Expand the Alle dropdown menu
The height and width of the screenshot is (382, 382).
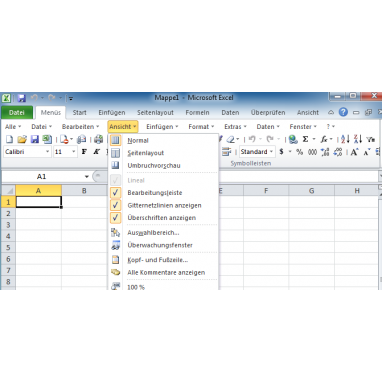click(x=13, y=127)
